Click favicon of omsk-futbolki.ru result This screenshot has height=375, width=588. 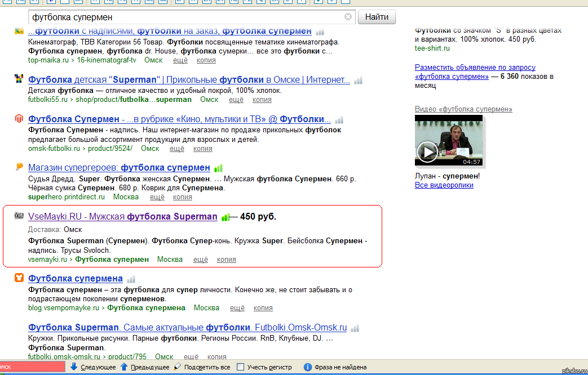coord(19,118)
